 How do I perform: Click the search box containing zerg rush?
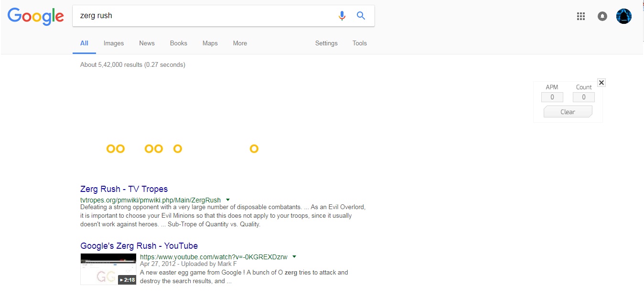[x=205, y=16]
